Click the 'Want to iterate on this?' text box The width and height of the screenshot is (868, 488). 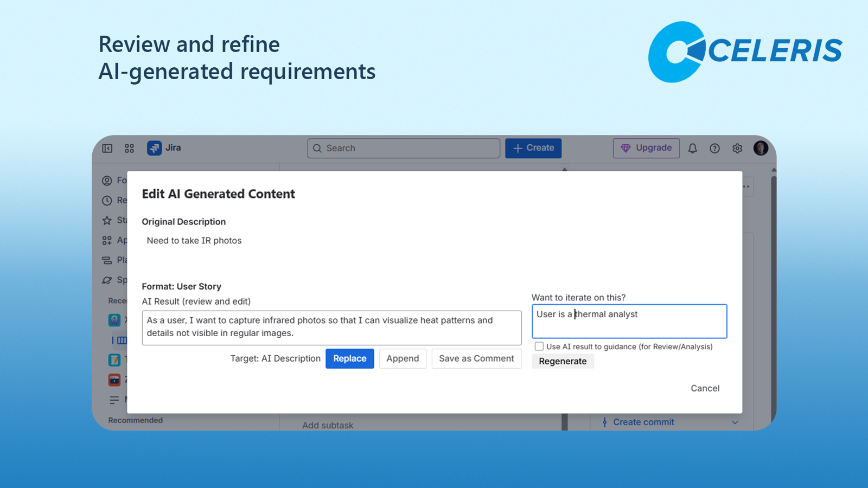click(629, 321)
